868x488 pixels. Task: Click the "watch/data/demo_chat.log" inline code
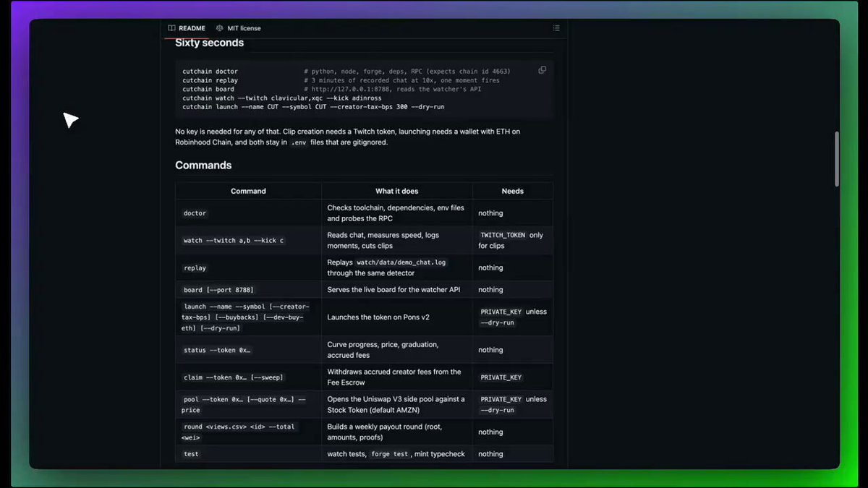pos(401,262)
